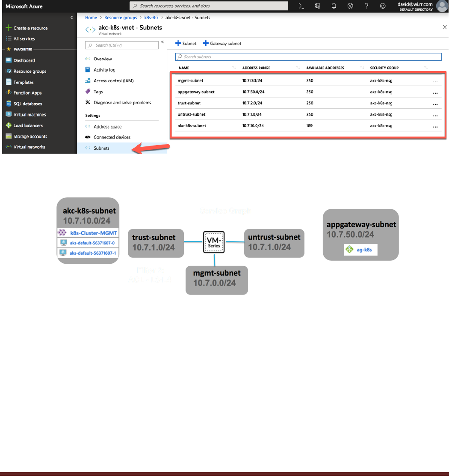Screen dimensions: 449x476
Task: Sort by NAME column arrows
Action: point(234,68)
